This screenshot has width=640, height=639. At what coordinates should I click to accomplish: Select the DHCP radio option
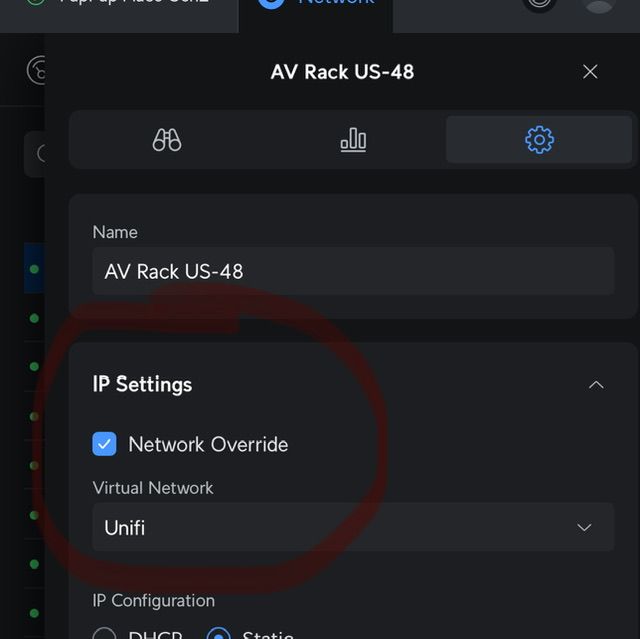105,634
